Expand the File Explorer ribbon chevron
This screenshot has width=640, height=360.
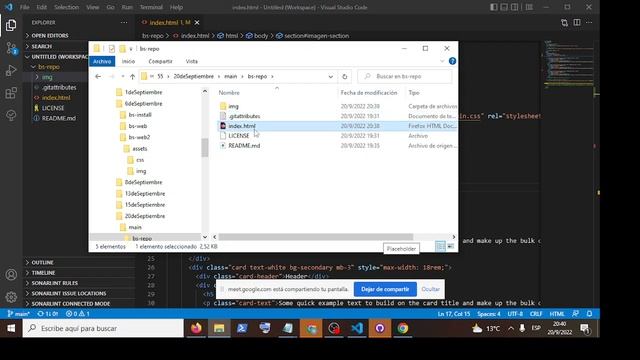[x=442, y=61]
